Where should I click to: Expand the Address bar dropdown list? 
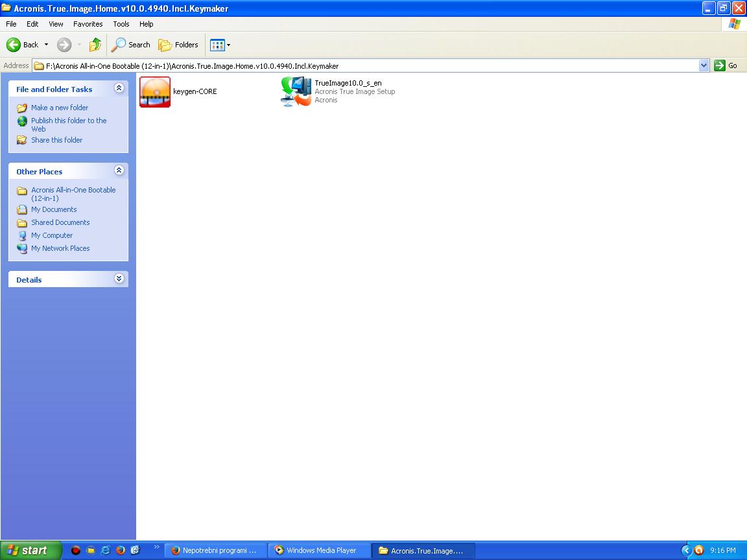pyautogui.click(x=704, y=65)
